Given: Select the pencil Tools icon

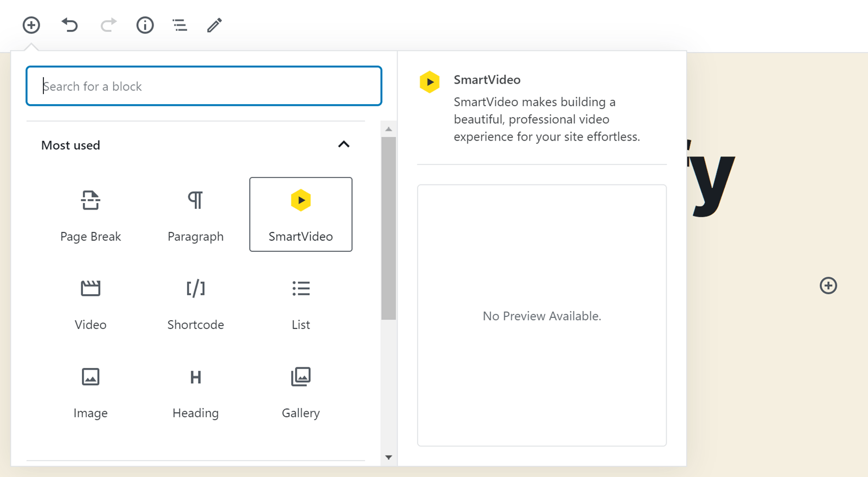Looking at the screenshot, I should click(214, 25).
